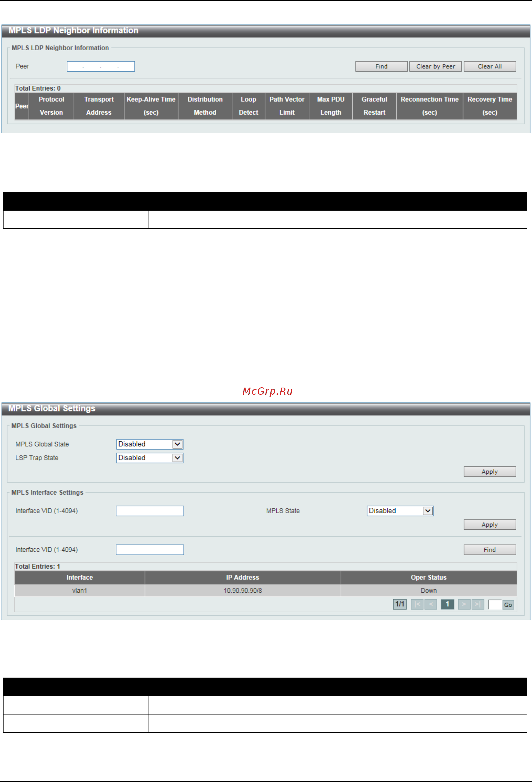The image size is (532, 782).
Task: Click the IP Address column header
Action: point(243,577)
